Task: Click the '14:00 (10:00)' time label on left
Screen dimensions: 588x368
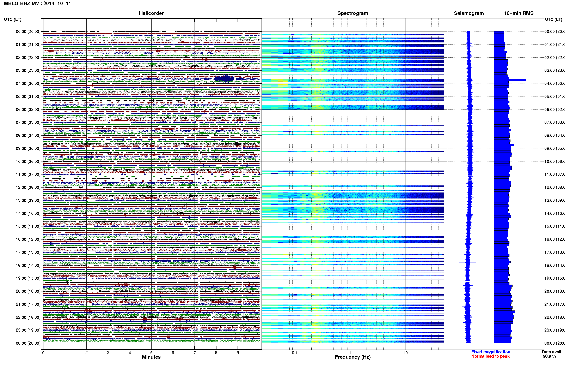Action: pyautogui.click(x=28, y=213)
